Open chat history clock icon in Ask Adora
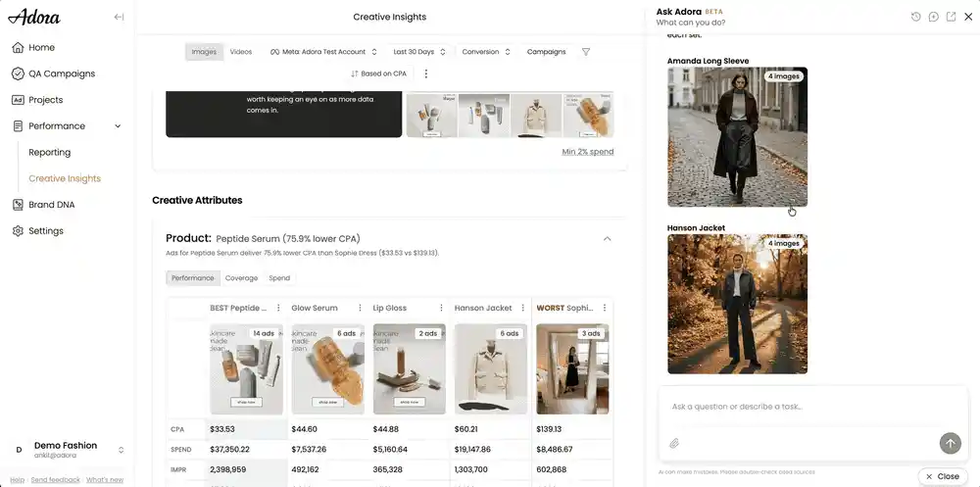 (x=915, y=17)
